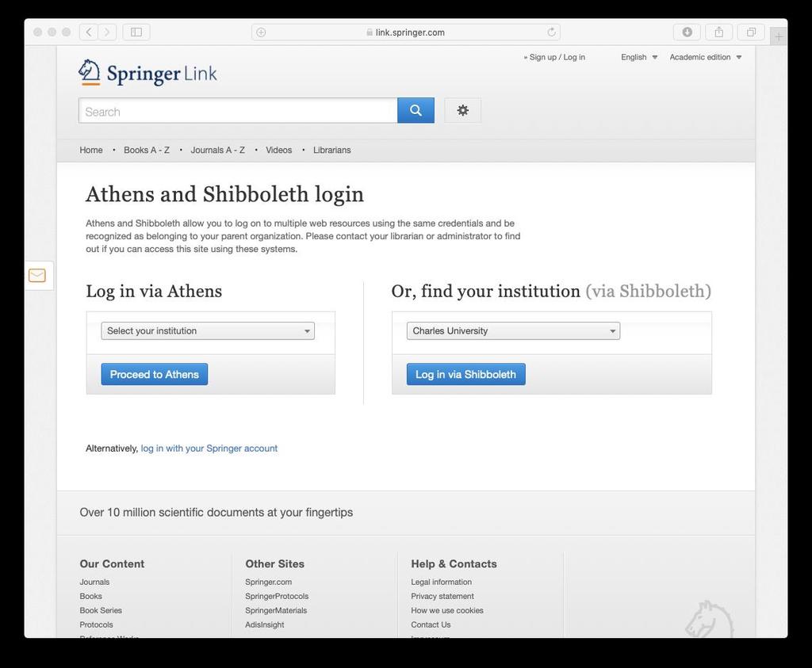This screenshot has height=668, width=812.
Task: Open the Book Series footer link
Action: (x=101, y=611)
